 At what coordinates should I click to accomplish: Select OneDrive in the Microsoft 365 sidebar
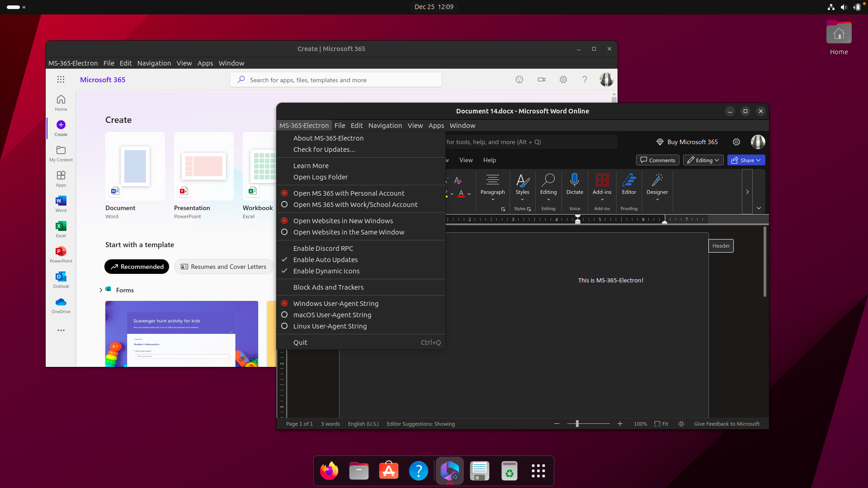[61, 305]
